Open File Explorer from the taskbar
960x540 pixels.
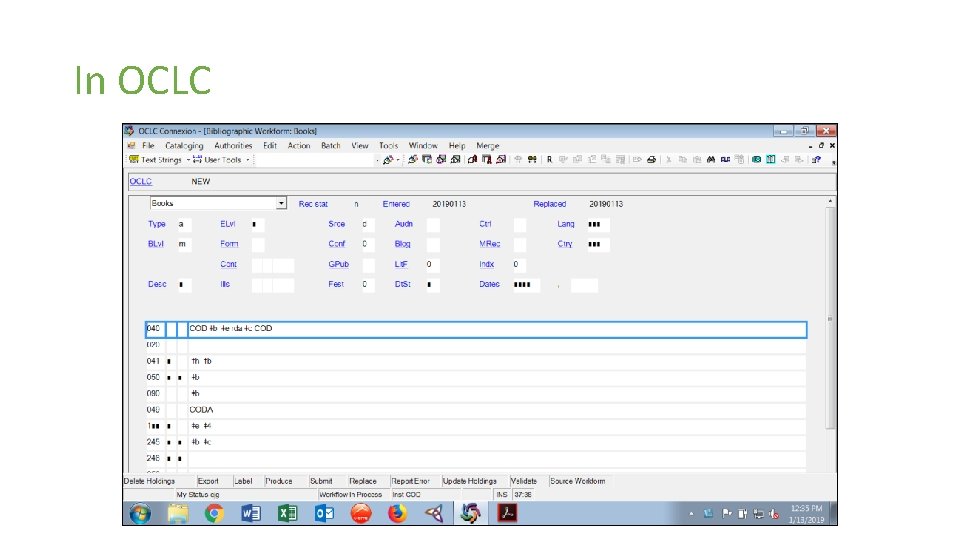coord(178,513)
